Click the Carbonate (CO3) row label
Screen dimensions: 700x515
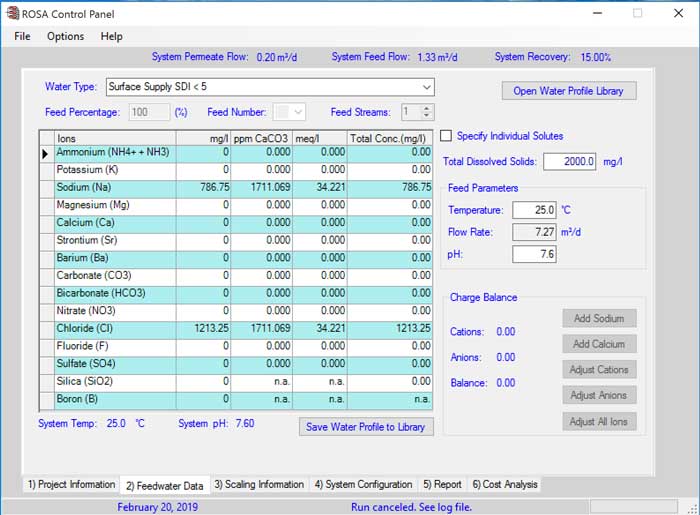pos(115,275)
